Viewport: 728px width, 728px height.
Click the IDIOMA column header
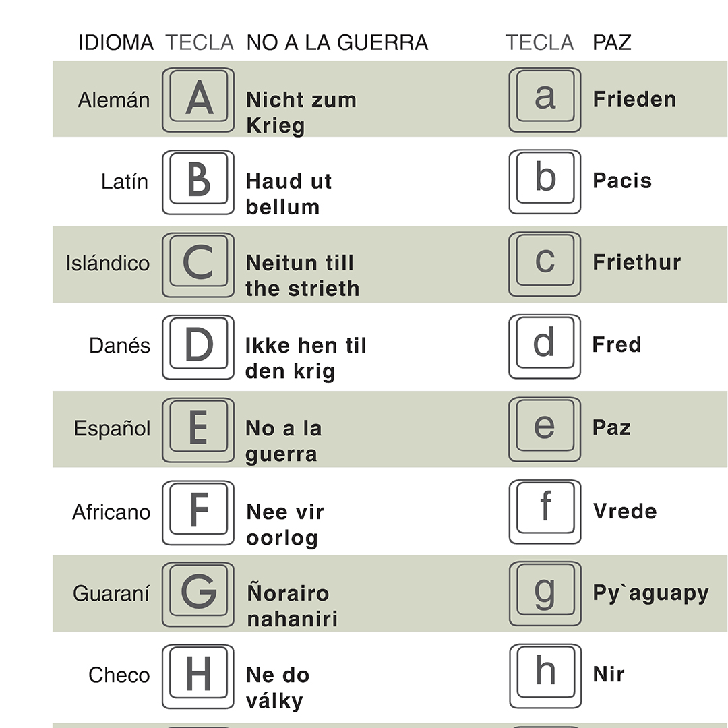click(x=116, y=42)
